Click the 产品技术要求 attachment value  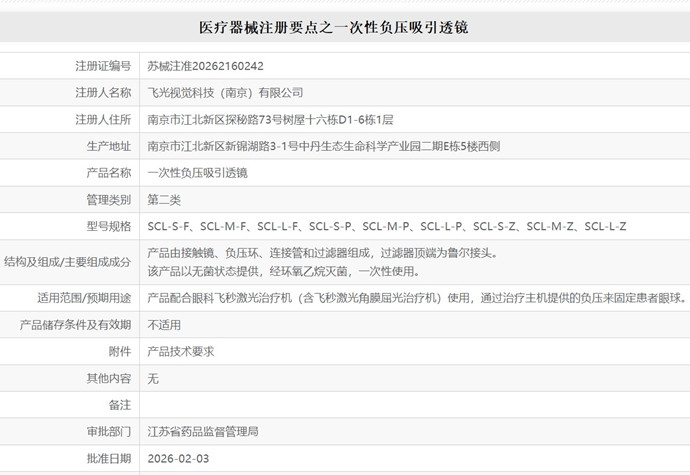(x=181, y=352)
